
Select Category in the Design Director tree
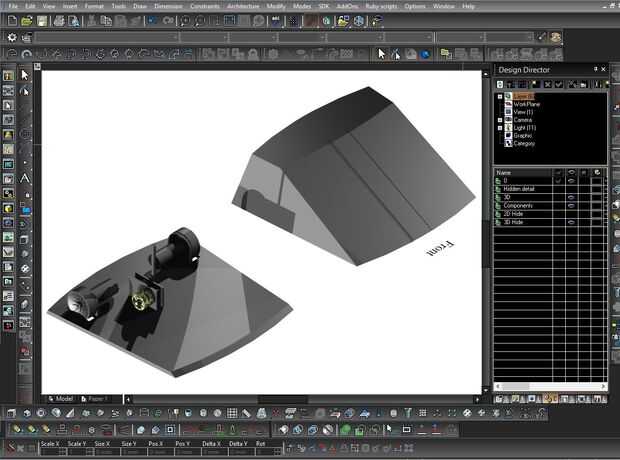[x=524, y=144]
